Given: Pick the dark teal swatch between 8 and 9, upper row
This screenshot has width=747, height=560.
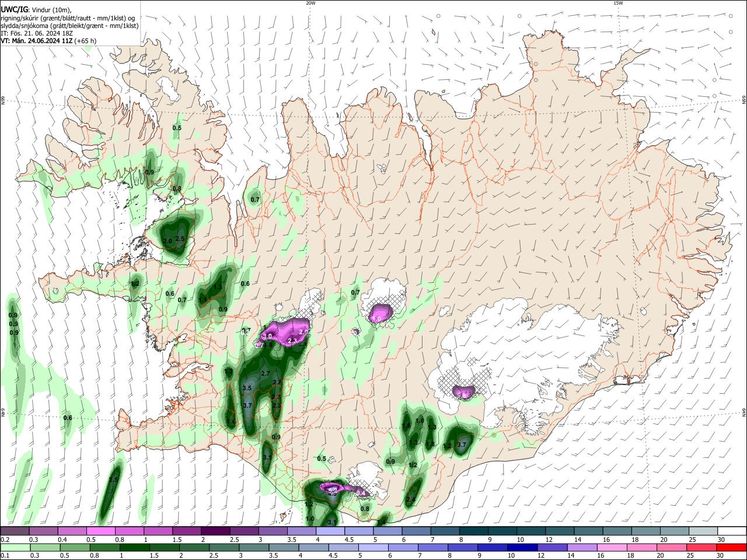Looking at the screenshot, I should [x=474, y=531].
